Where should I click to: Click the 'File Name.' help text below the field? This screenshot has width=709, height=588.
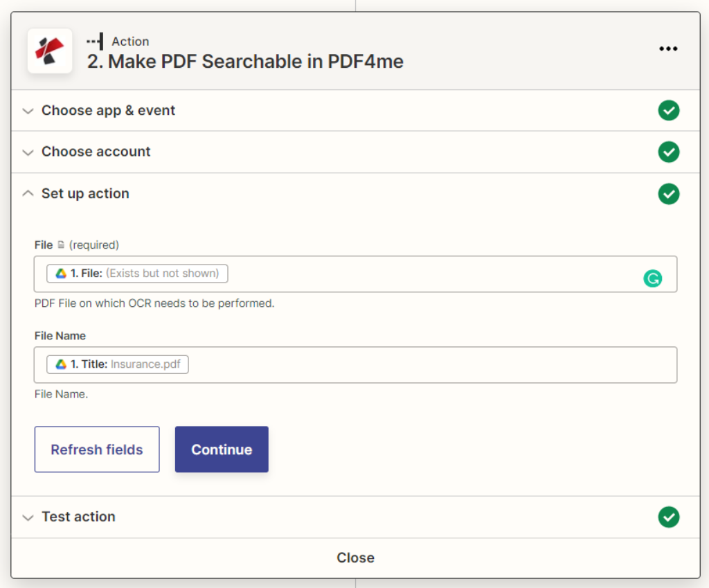(61, 394)
